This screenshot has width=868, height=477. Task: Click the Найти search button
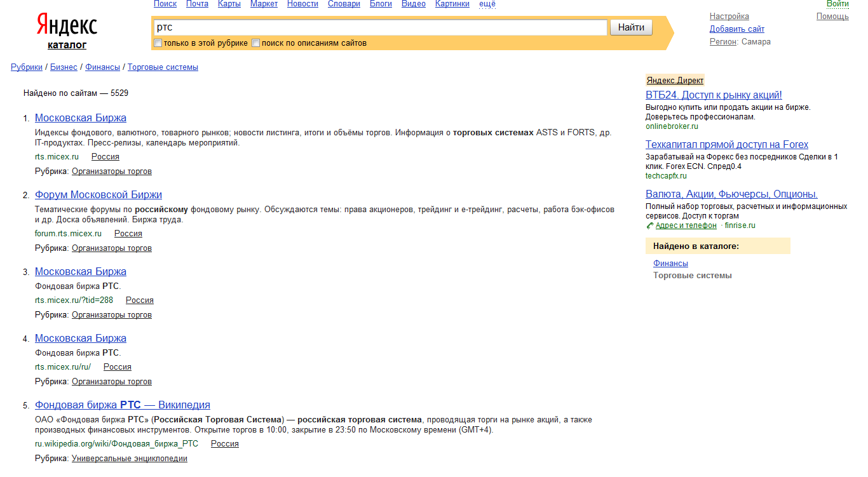pyautogui.click(x=631, y=27)
